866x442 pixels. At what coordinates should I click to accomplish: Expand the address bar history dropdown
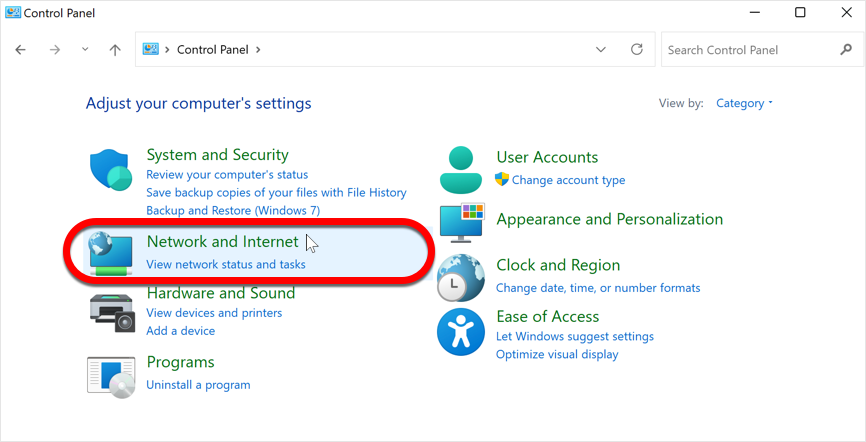pos(601,50)
